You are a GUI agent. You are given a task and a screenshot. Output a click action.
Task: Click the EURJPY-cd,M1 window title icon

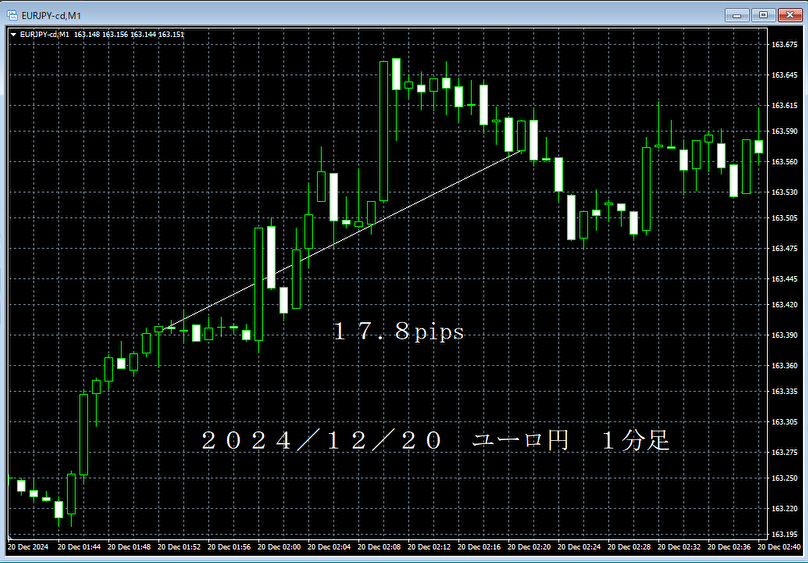click(12, 15)
